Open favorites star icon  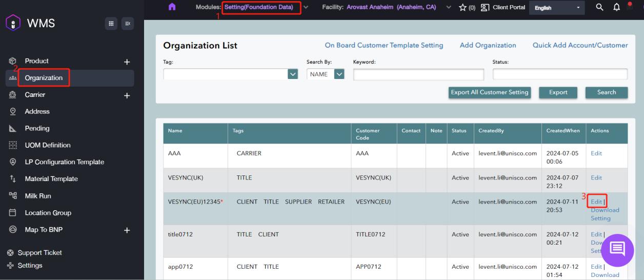pyautogui.click(x=462, y=8)
